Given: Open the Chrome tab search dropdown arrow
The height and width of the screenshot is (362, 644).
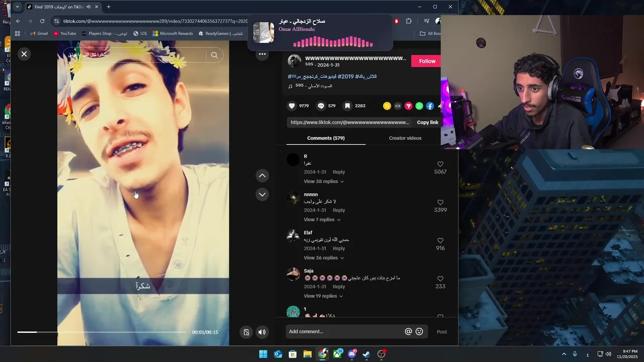Looking at the screenshot, I should 17,7.
